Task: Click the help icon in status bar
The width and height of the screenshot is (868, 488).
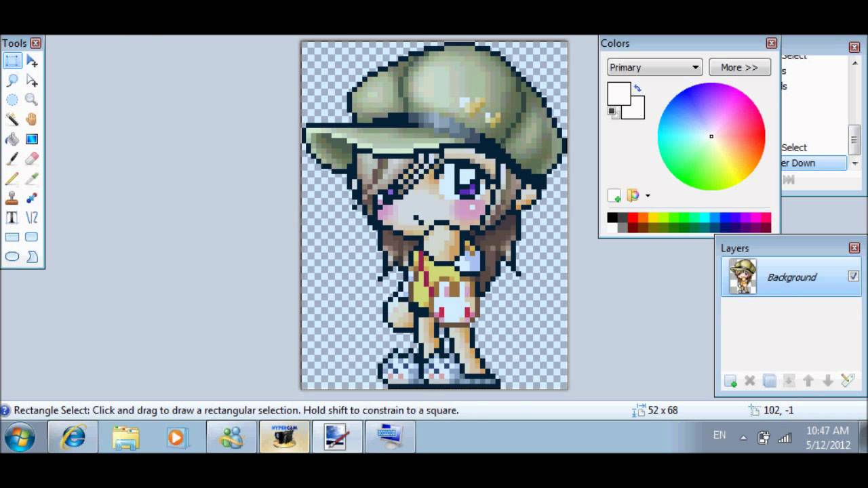Action: 5,410
